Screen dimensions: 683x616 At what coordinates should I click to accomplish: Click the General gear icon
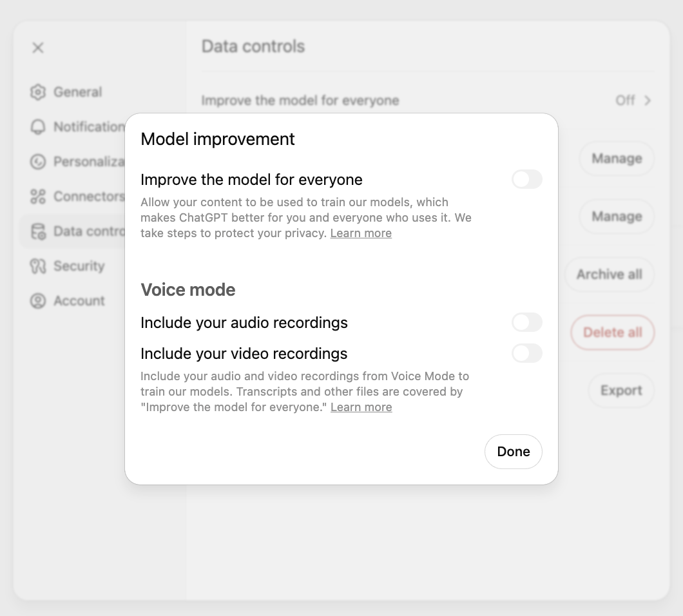coord(38,92)
